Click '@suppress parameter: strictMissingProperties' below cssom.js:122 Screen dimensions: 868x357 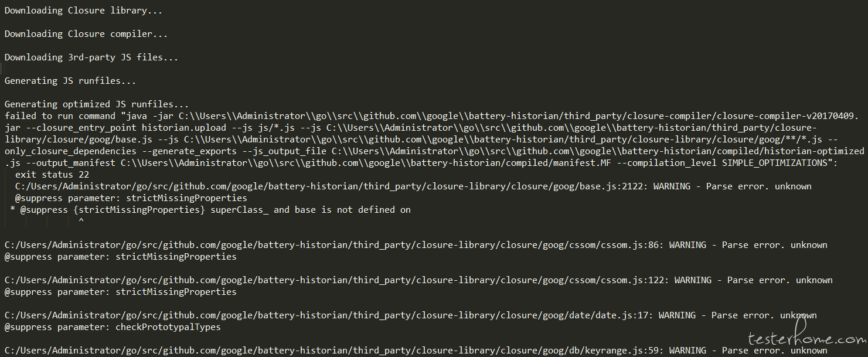click(x=121, y=292)
